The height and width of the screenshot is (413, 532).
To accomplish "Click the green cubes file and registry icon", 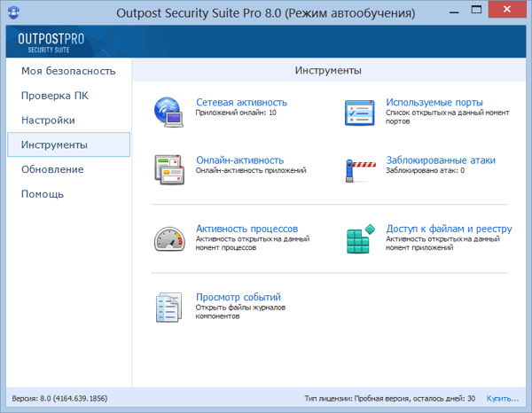I will point(361,238).
